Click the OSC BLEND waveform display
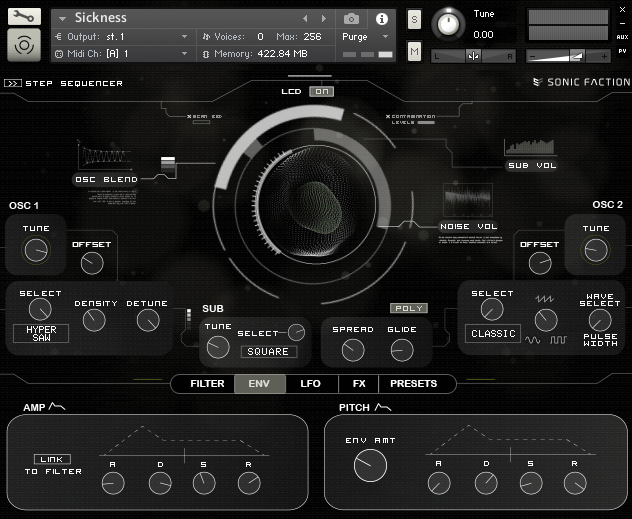Viewport: 632px width, 519px height. click(105, 155)
